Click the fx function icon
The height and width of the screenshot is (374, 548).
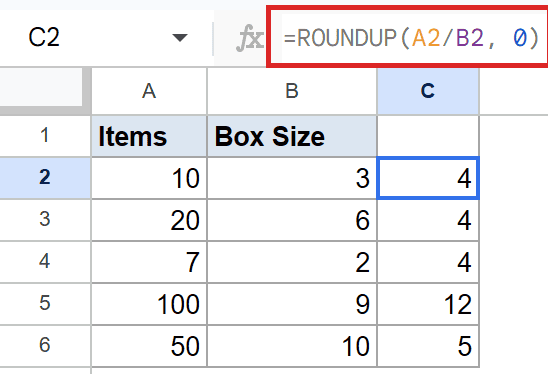[x=250, y=38]
